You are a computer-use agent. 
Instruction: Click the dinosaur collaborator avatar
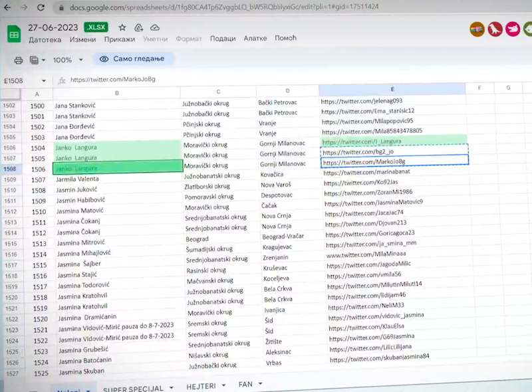coord(495,29)
